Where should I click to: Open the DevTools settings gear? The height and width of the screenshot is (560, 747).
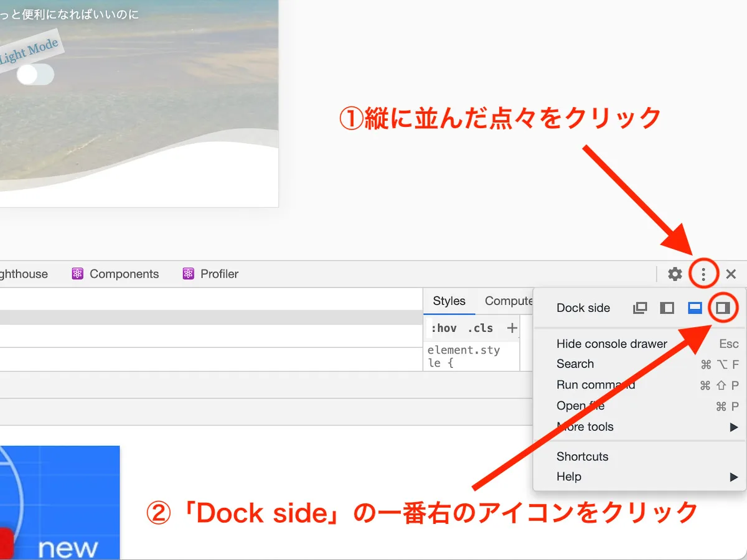coord(675,274)
